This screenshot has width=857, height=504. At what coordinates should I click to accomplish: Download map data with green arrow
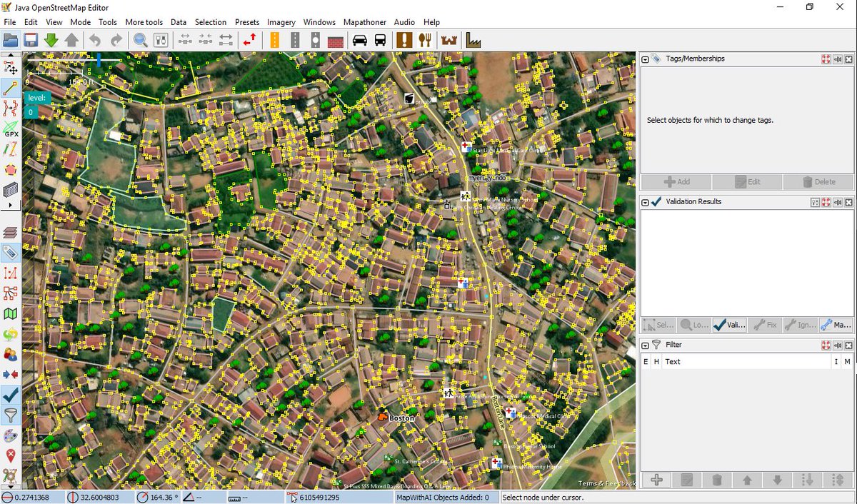click(x=51, y=40)
